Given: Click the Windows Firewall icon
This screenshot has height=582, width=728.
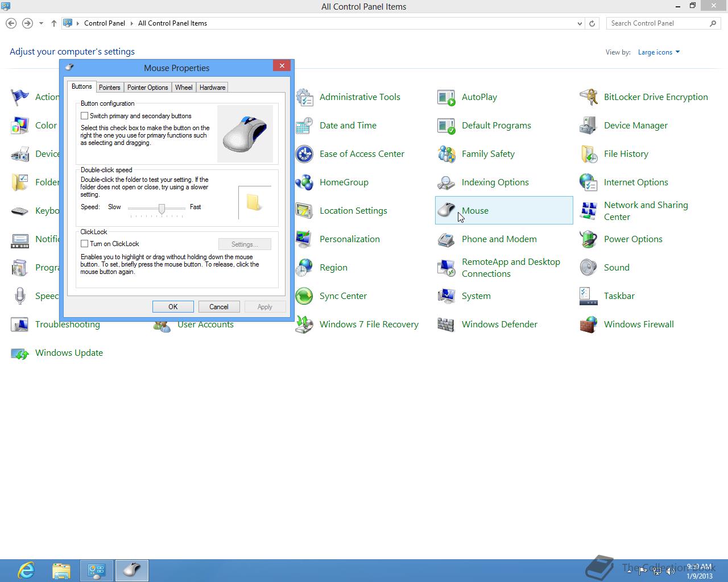Looking at the screenshot, I should pos(589,325).
